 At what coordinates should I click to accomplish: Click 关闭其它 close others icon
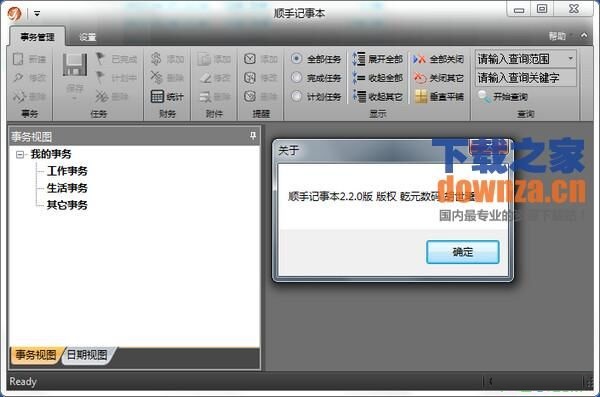click(x=420, y=78)
